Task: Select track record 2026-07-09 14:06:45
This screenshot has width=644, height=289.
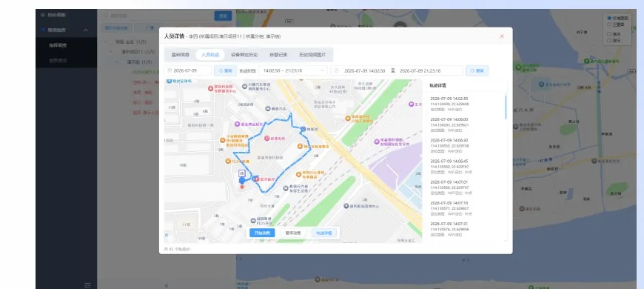Action: point(465,167)
